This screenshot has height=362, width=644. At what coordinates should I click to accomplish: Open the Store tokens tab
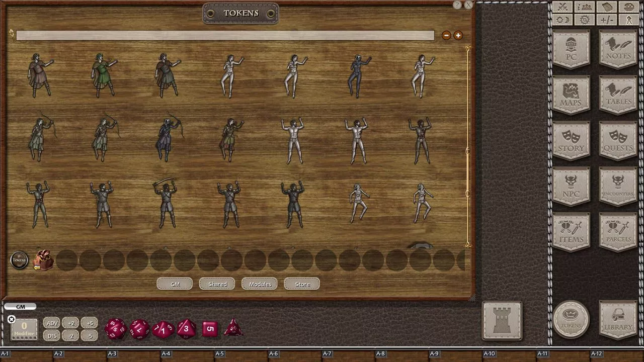[302, 284]
